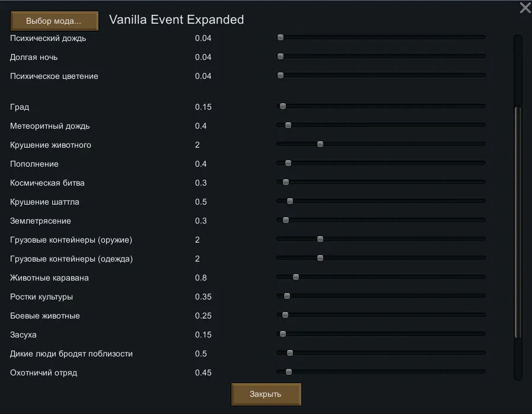This screenshot has height=414, width=532.
Task: Click the "Животные каравана" slider handle
Action: point(296,277)
